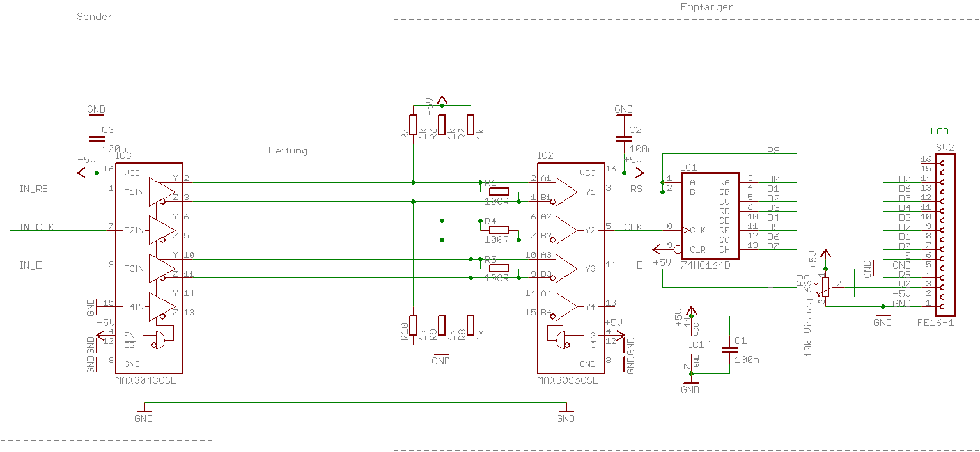This screenshot has width=980, height=452.
Task: Click the 74HC164D shift register label
Action: click(707, 265)
